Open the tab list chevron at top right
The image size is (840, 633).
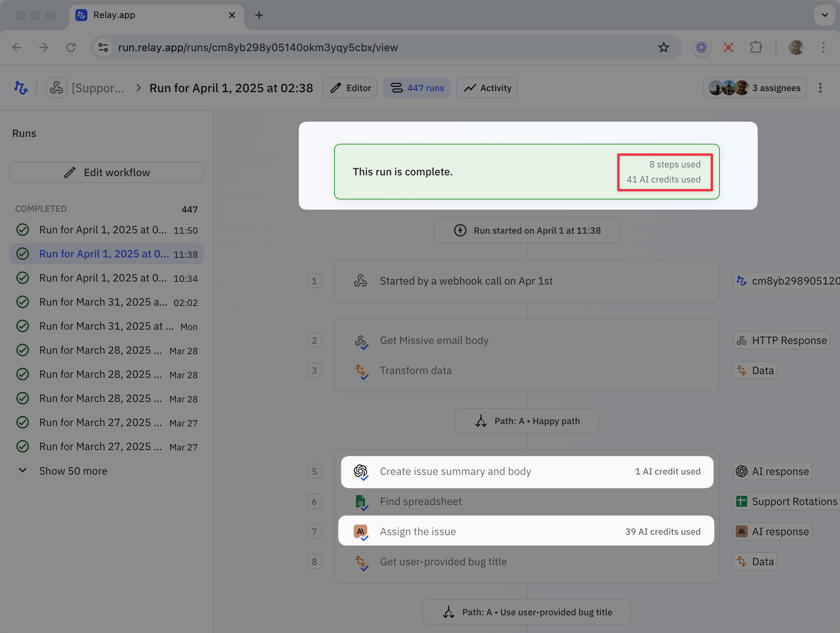tap(825, 15)
